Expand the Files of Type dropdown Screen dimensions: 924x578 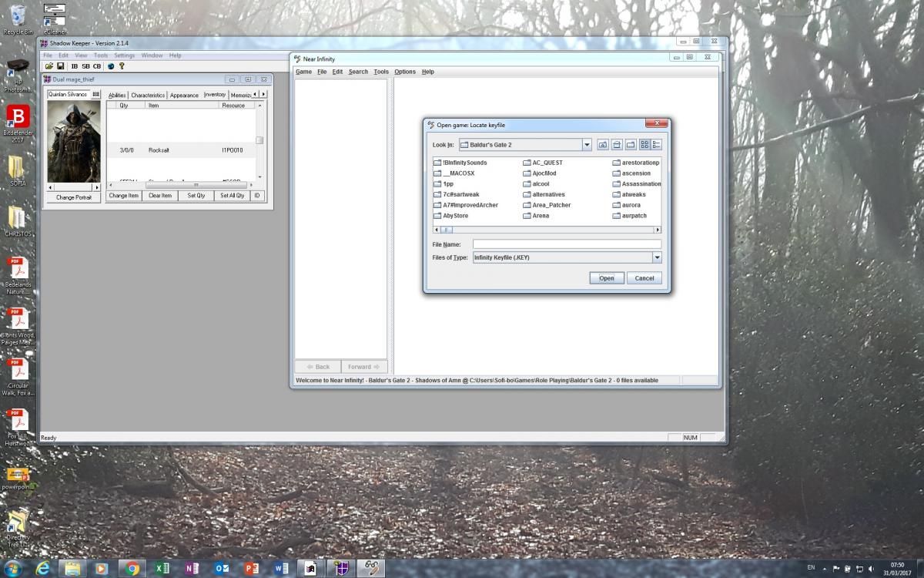point(657,257)
